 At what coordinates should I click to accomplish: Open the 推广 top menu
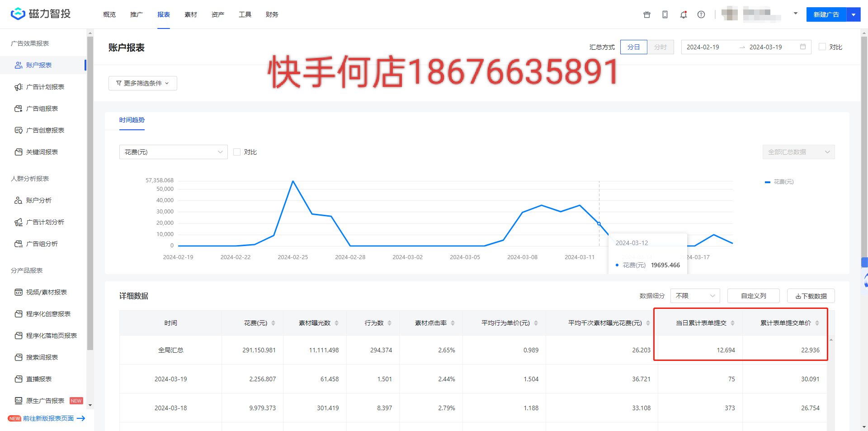coord(137,14)
